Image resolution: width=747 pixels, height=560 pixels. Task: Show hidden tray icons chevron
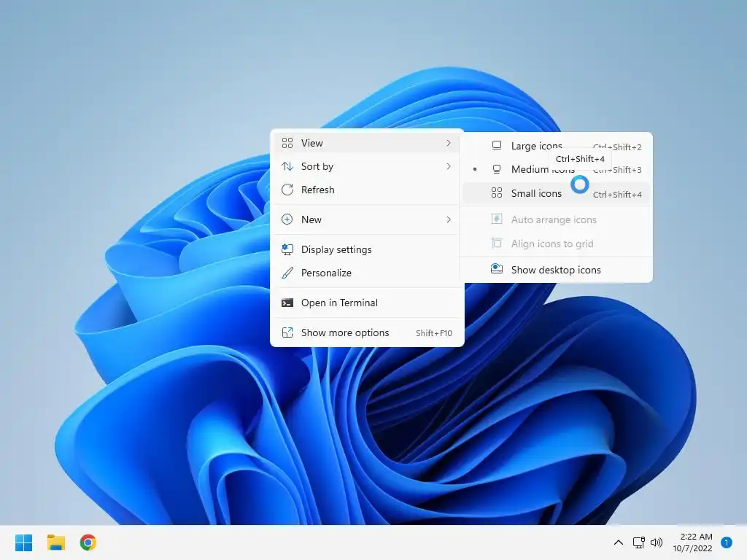point(619,542)
